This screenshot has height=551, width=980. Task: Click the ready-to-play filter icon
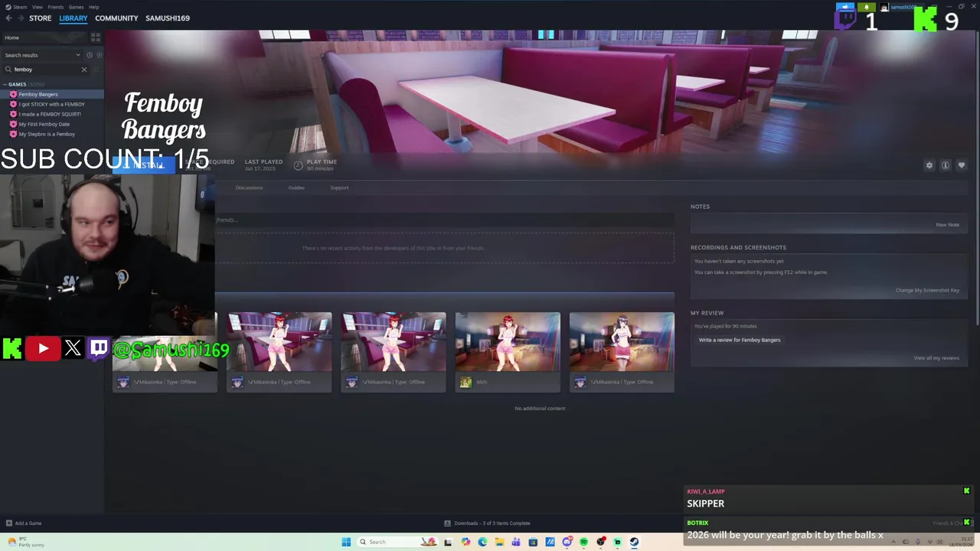click(99, 55)
